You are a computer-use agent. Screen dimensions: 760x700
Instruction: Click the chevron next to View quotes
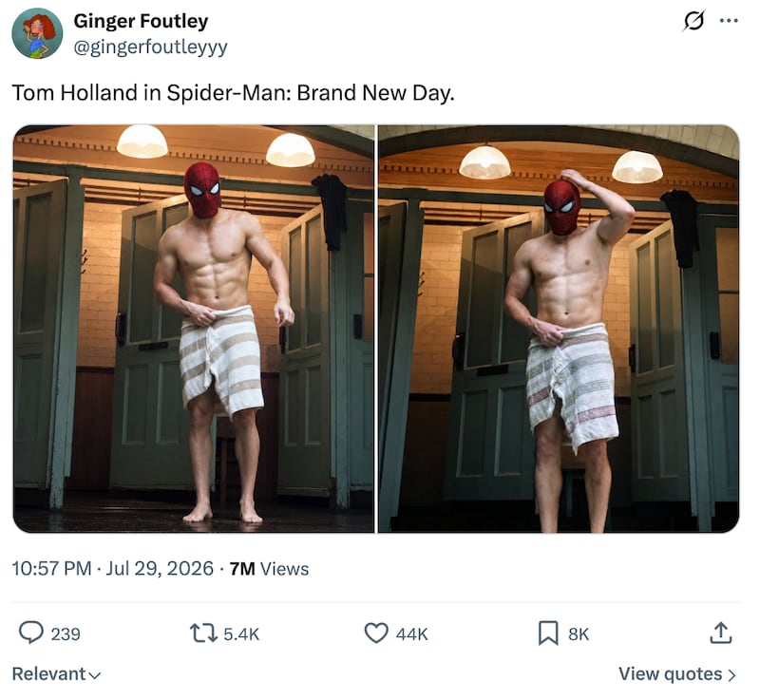click(x=731, y=674)
